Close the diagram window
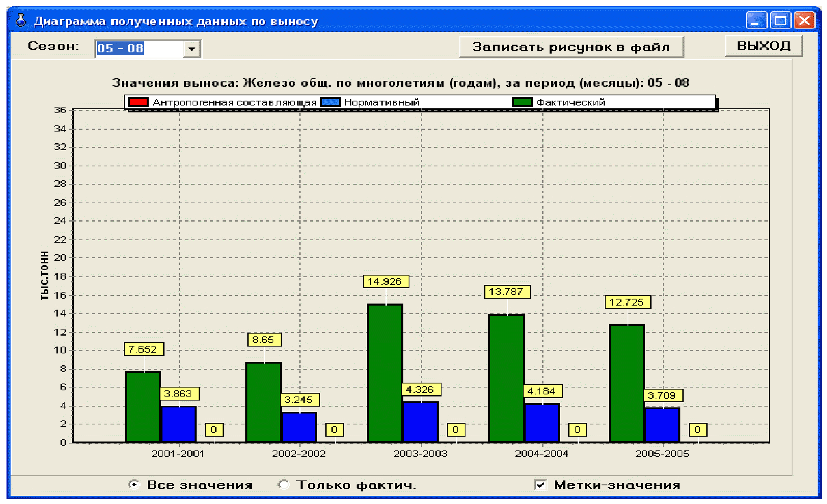Image resolution: width=827 pixels, height=504 pixels. (x=804, y=20)
